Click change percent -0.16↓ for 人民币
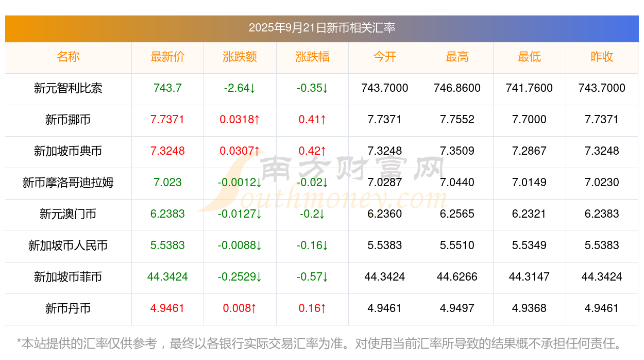The width and height of the screenshot is (644, 360). tap(312, 246)
